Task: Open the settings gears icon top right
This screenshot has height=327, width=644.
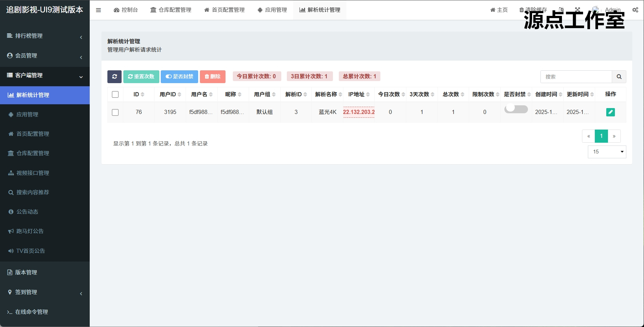Action: (x=635, y=10)
